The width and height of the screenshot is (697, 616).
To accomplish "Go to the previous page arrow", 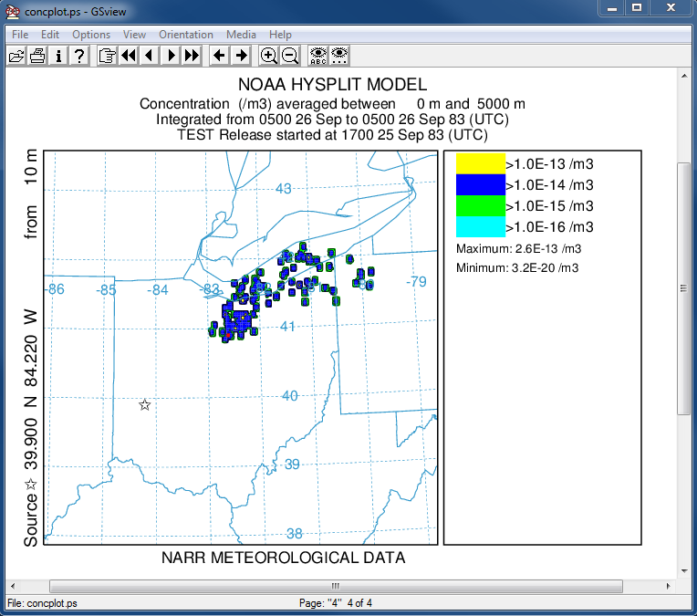I will point(150,56).
